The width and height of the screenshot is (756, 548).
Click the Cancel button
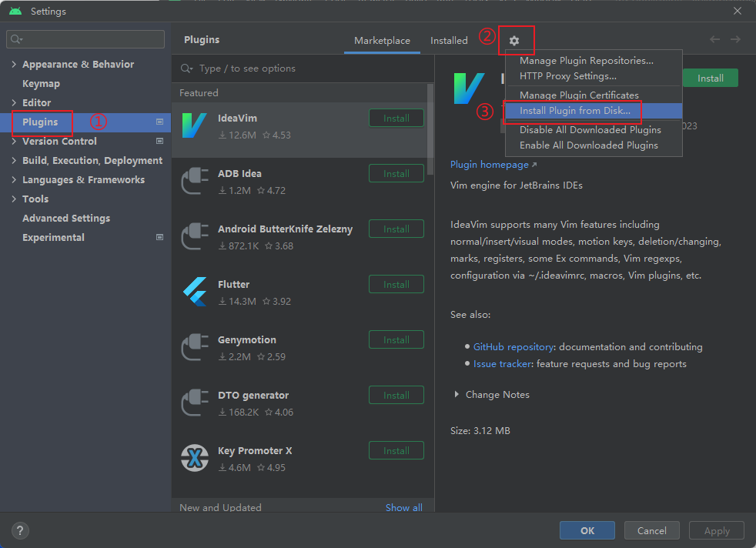click(x=652, y=530)
